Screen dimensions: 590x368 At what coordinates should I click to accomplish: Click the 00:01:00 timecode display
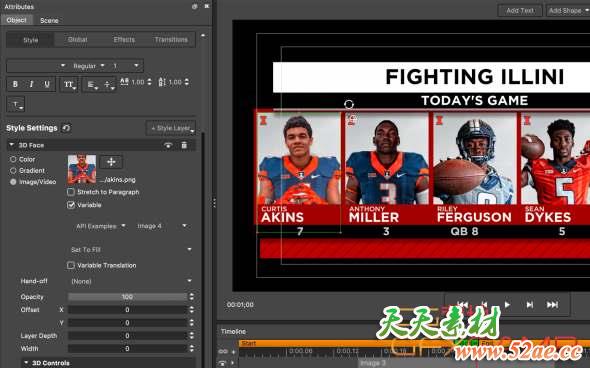pyautogui.click(x=240, y=305)
